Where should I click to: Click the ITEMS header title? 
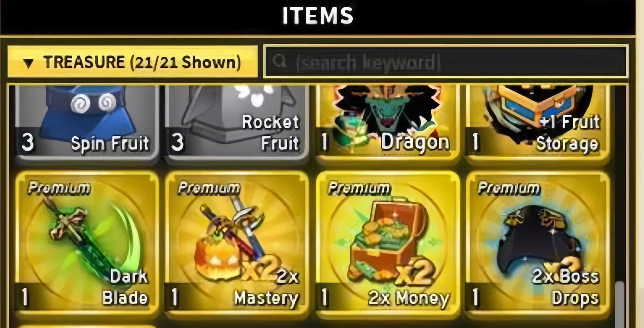click(x=318, y=16)
